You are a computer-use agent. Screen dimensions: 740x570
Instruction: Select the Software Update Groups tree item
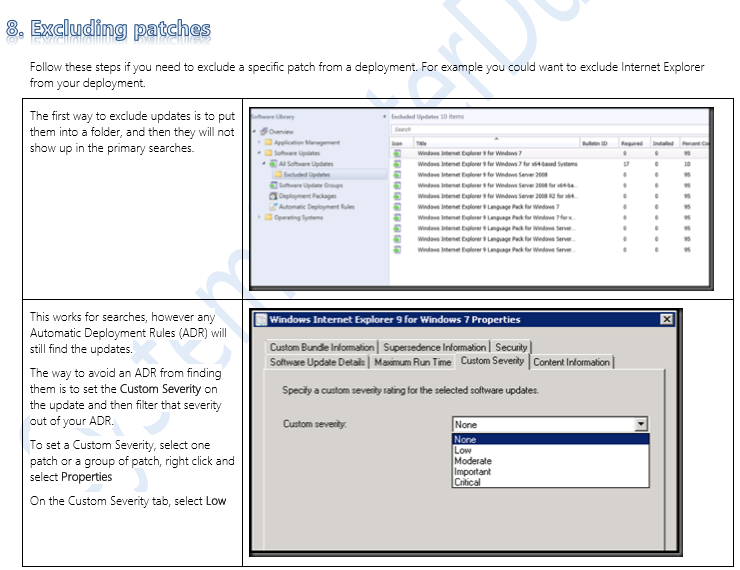[311, 185]
